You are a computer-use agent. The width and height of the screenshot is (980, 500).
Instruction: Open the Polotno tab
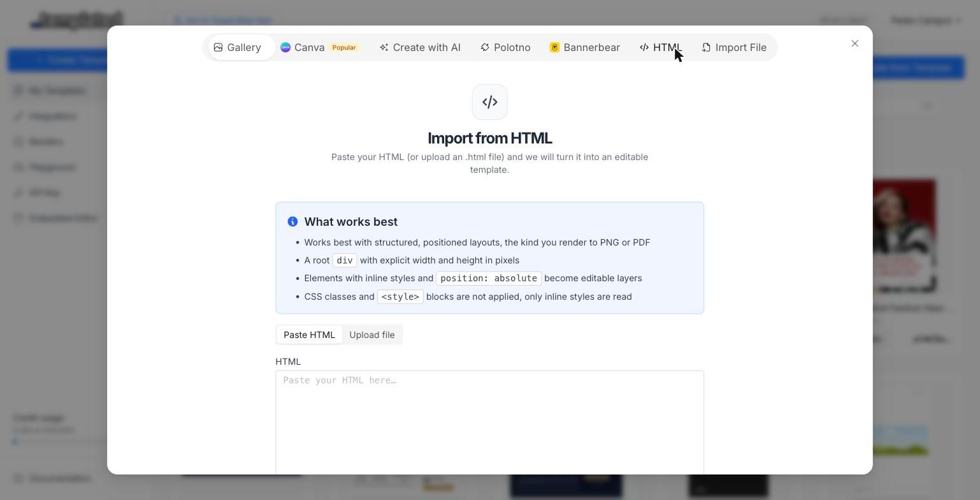pyautogui.click(x=505, y=47)
